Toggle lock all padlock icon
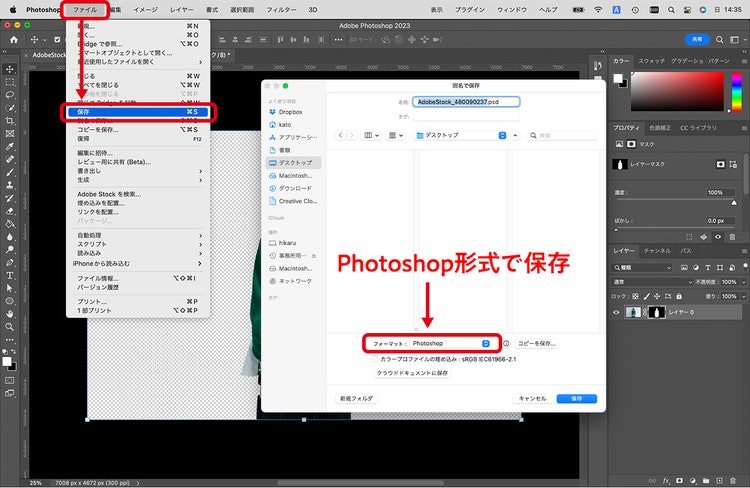 coord(679,297)
